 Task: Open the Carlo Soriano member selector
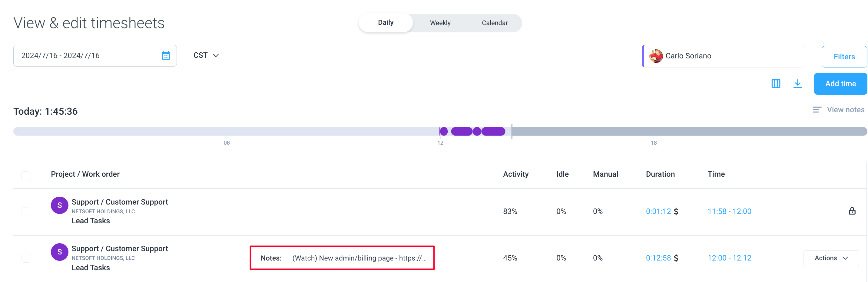tap(724, 56)
